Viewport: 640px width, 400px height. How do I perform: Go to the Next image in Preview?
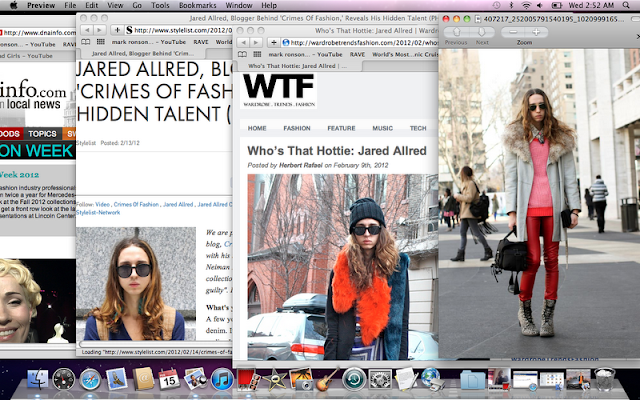[482, 32]
